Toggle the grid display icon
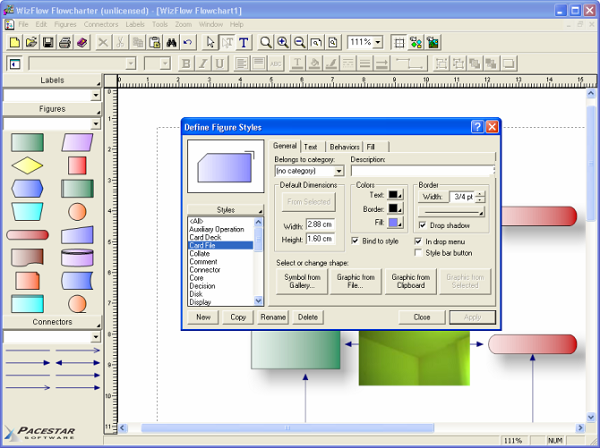Screen dimensions: 600x448 pyautogui.click(x=399, y=42)
